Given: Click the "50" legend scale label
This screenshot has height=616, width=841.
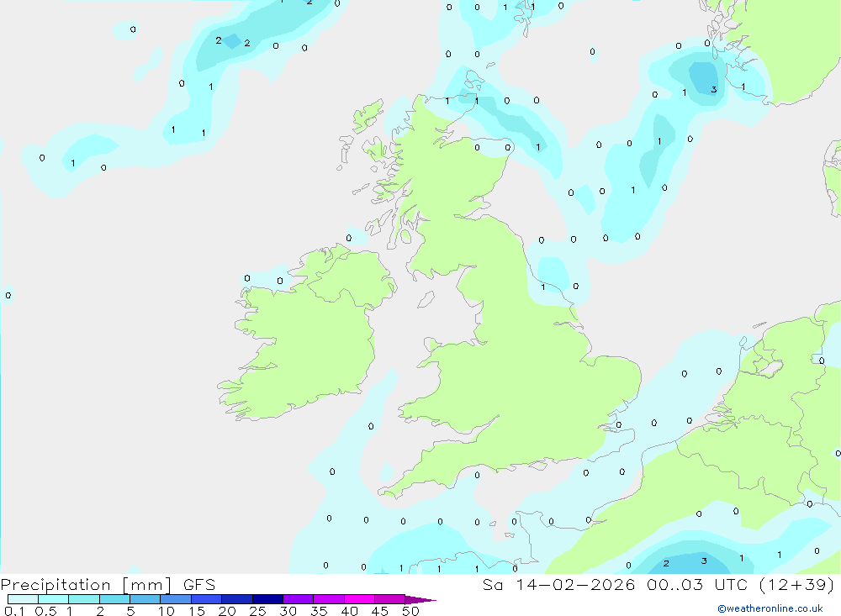Looking at the screenshot, I should pyautogui.click(x=410, y=611).
